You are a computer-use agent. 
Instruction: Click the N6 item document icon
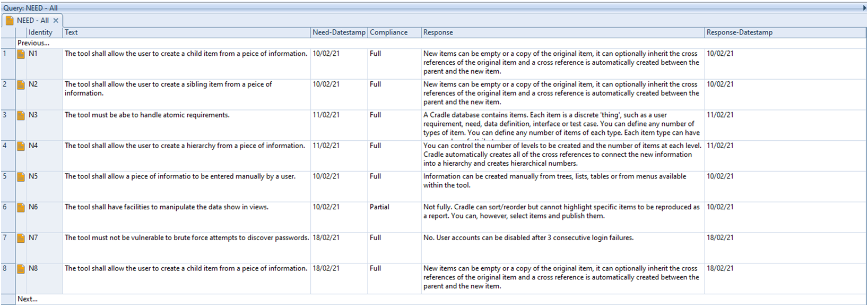[x=21, y=208]
